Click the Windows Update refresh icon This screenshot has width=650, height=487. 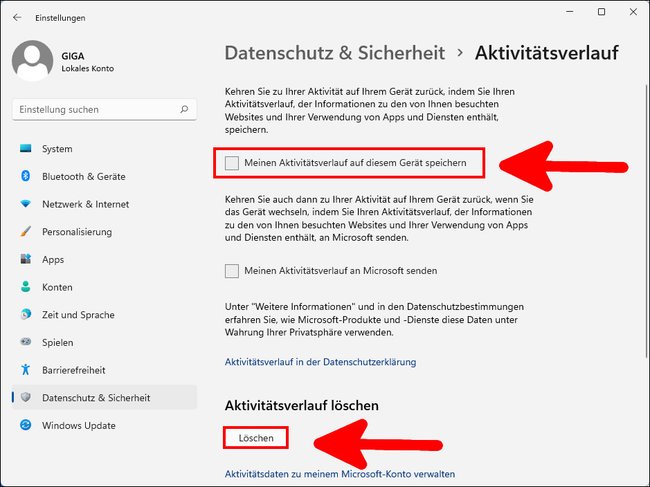coord(26,425)
